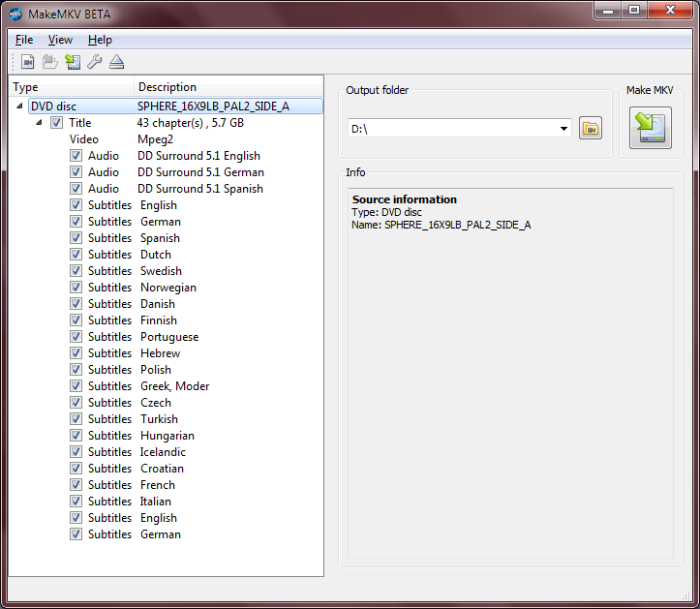Image resolution: width=700 pixels, height=609 pixels.
Task: Toggle the French subtitles checkbox
Action: [76, 484]
